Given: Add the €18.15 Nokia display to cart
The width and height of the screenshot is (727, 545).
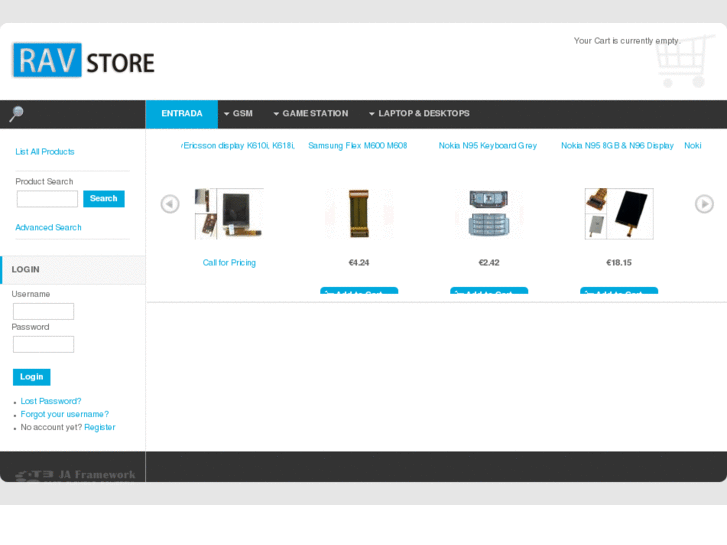Looking at the screenshot, I should (619, 291).
